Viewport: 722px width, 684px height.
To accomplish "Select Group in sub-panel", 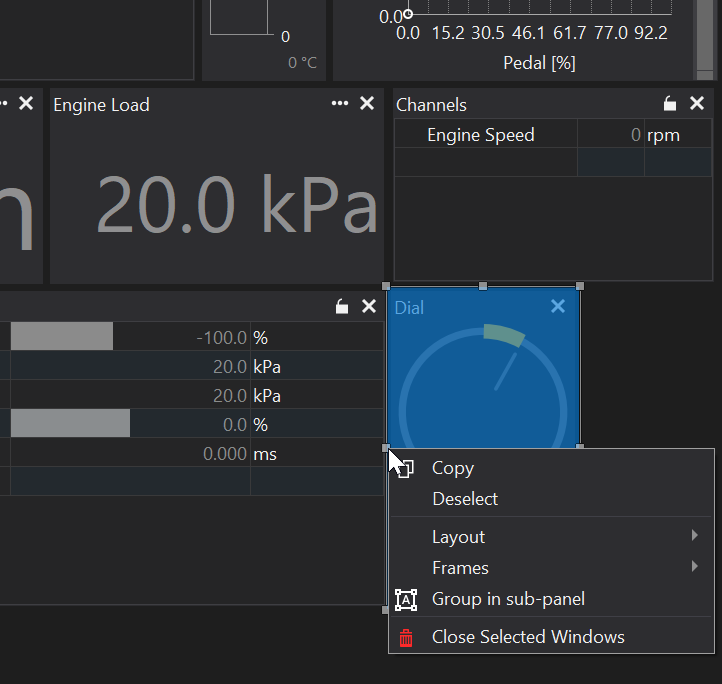I will pyautogui.click(x=508, y=599).
